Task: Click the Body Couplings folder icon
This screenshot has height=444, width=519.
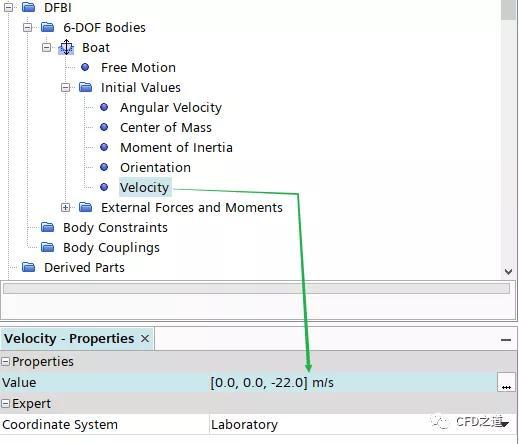Action: 47,247
